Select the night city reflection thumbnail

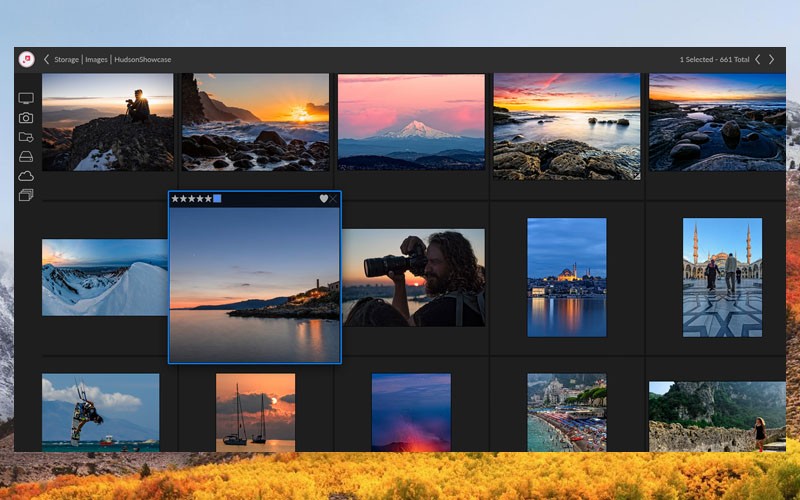click(x=567, y=278)
